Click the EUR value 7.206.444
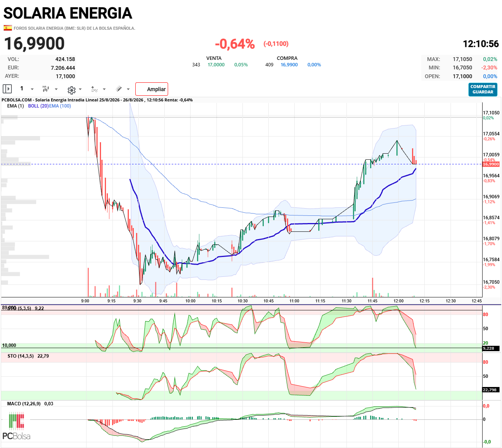 [x=63, y=68]
